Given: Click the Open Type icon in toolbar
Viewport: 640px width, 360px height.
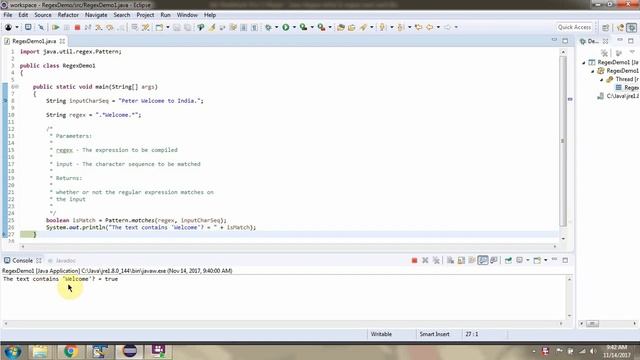Looking at the screenshot, I should pos(341,27).
